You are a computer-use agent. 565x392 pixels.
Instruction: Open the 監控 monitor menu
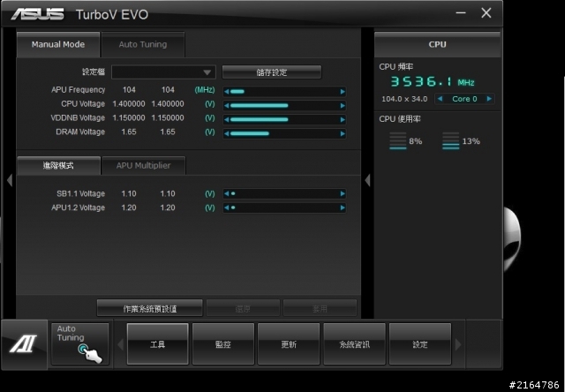coord(223,344)
